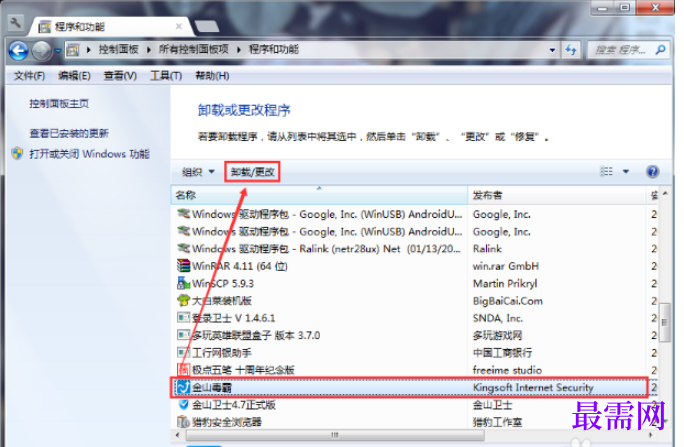Open 查看已安装的更新 link
This screenshot has width=684, height=447.
pos(69,133)
